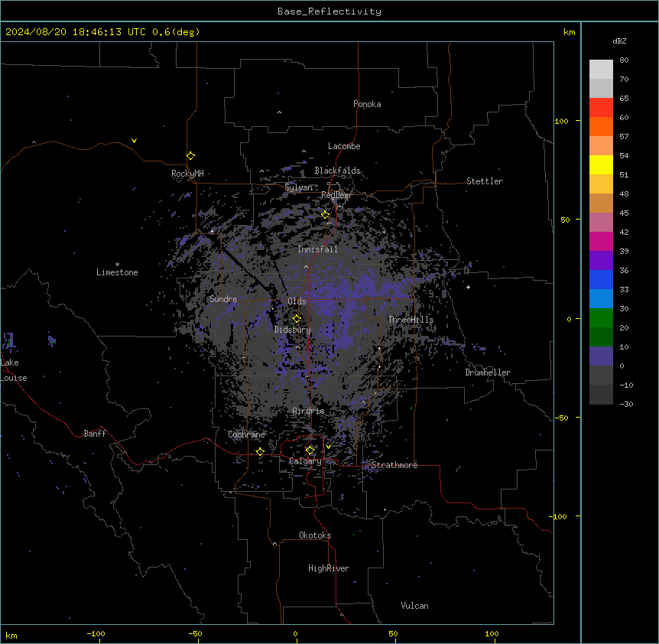Click the Cochrane city label
The height and width of the screenshot is (644, 659).
click(x=246, y=434)
